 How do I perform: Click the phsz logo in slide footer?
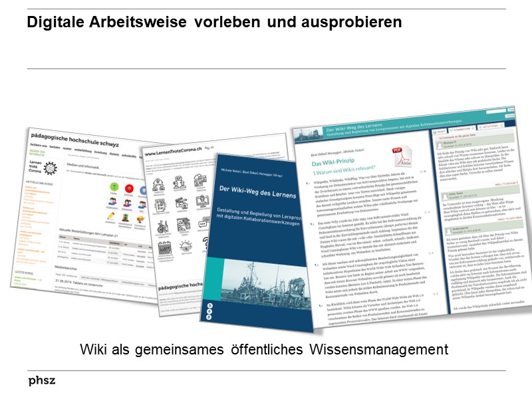[41, 381]
